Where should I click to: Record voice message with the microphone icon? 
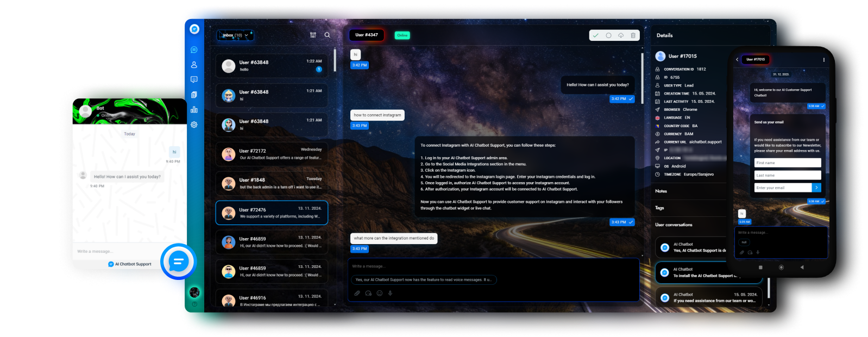[390, 293]
